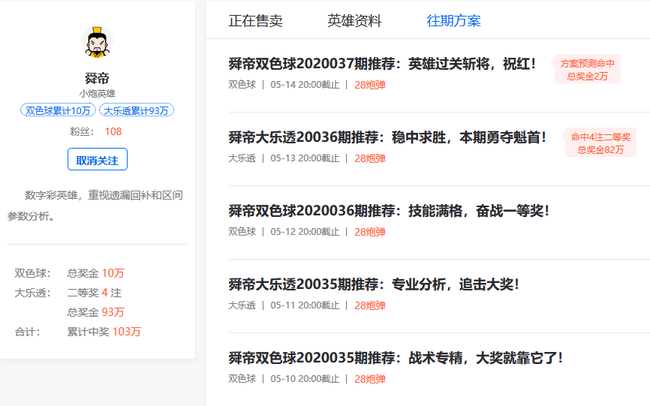Click 双色球 label under 2020035期 title
The height and width of the screenshot is (406, 650).
click(x=242, y=379)
